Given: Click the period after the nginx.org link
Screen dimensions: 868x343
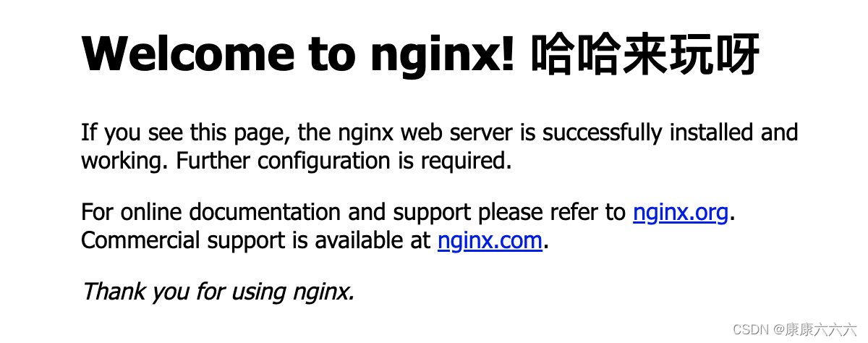Looking at the screenshot, I should 731,217.
